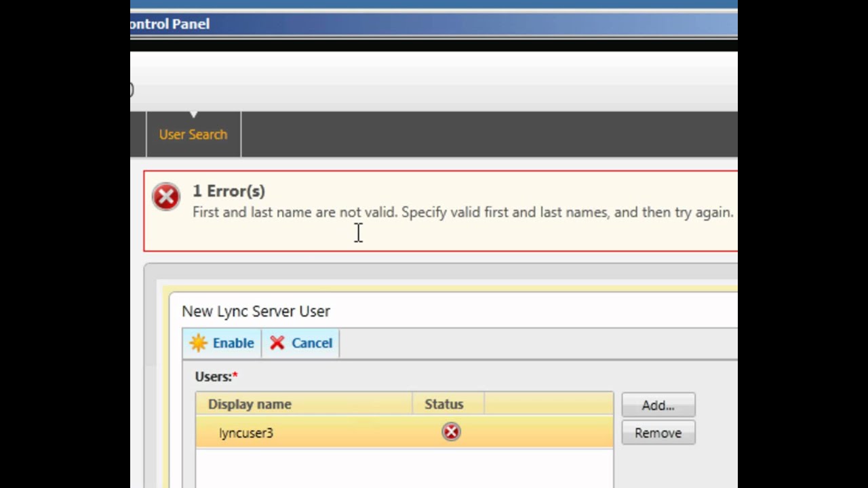Click the red X Cancel icon
The image size is (868, 488).
(277, 343)
